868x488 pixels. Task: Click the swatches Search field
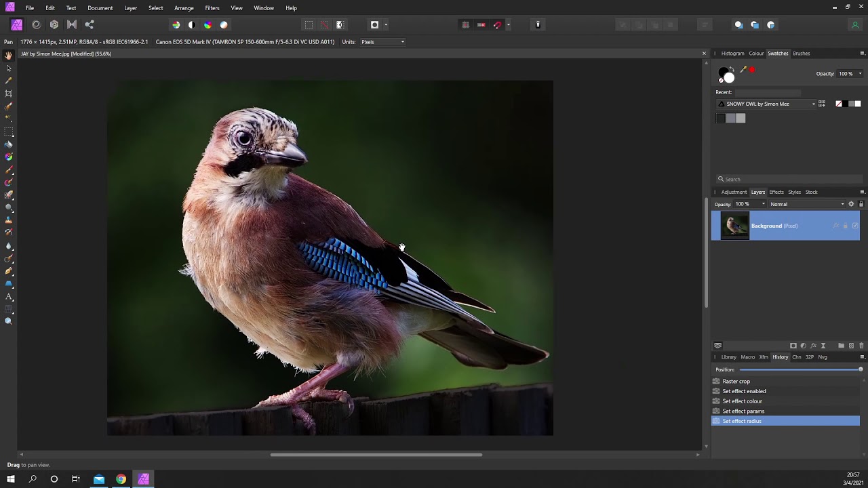coord(789,180)
